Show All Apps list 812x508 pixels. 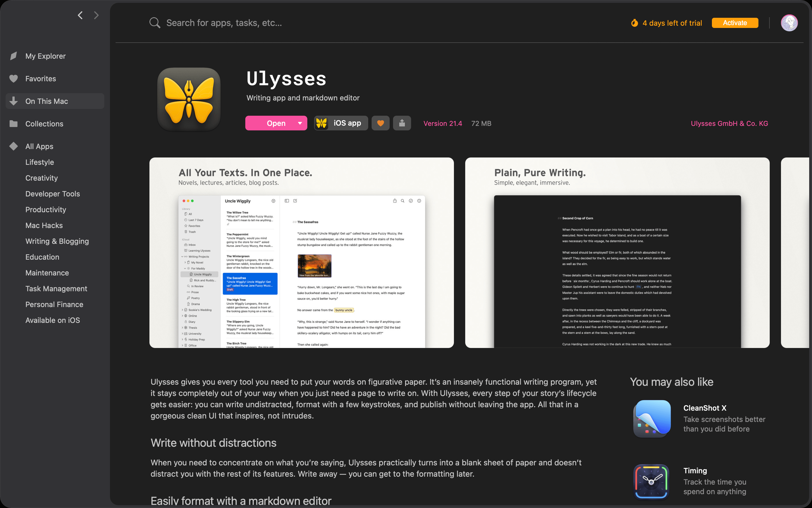(x=39, y=146)
